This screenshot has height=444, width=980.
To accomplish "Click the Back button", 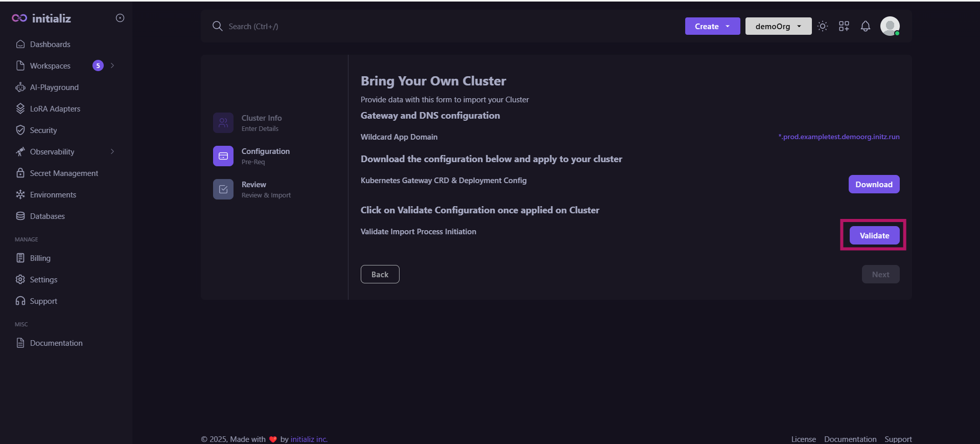I will (x=380, y=274).
